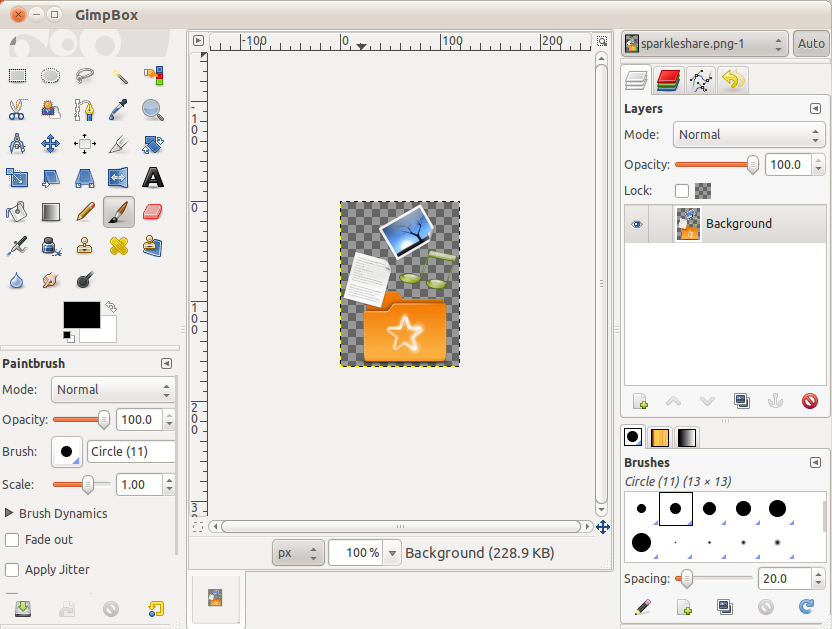Open the Create New Layer icon
Viewport: 832px width, 629px height.
(x=640, y=401)
